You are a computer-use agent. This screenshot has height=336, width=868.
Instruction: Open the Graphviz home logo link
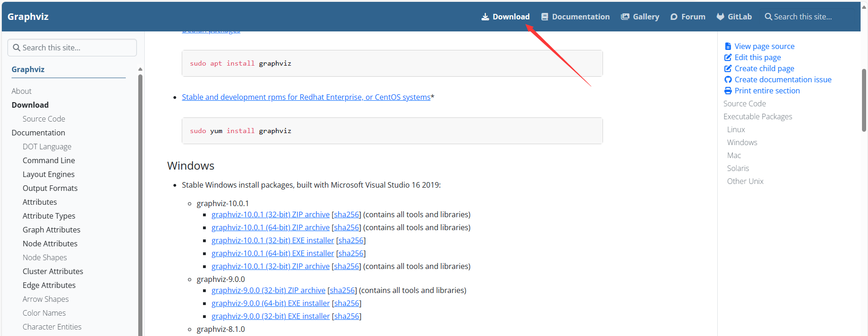[x=28, y=17]
